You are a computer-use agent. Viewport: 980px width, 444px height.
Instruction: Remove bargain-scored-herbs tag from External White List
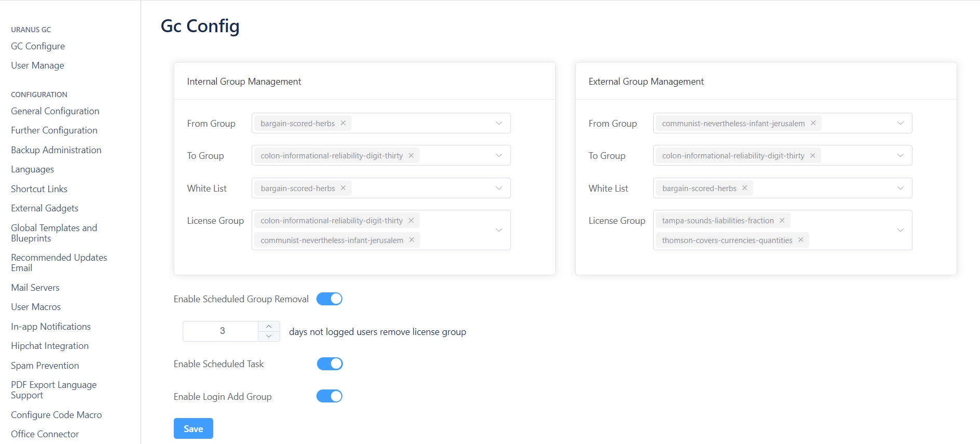[x=744, y=188]
